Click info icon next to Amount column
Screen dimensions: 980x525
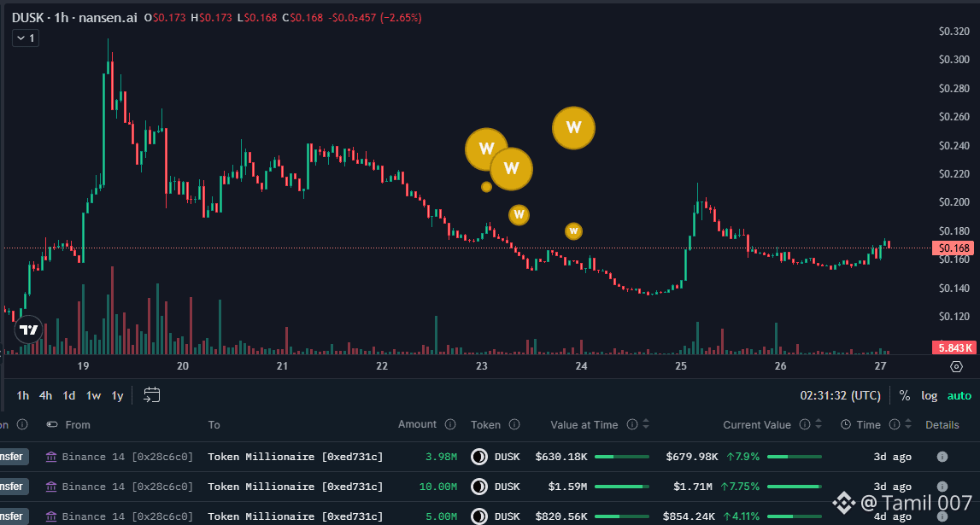[x=450, y=424]
